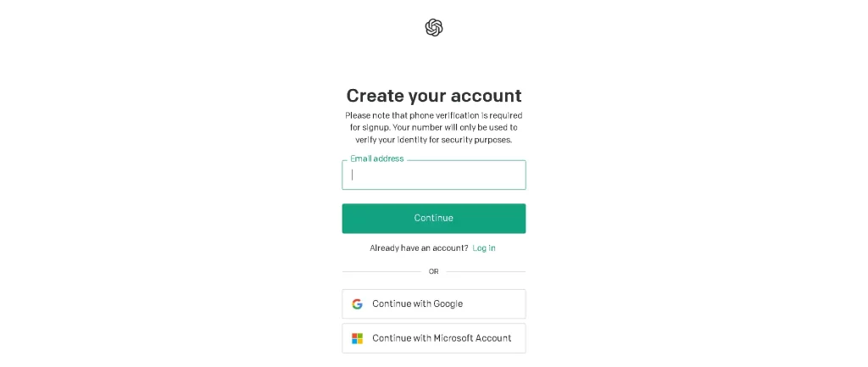The height and width of the screenshot is (367, 868).
Task: Click the divider line right of OR
Action: point(486,272)
